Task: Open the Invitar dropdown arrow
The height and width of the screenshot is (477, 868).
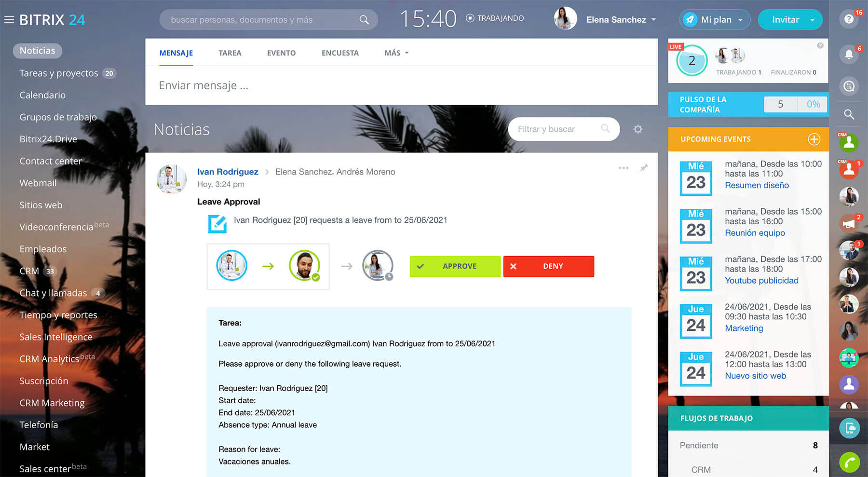Action: [x=813, y=20]
